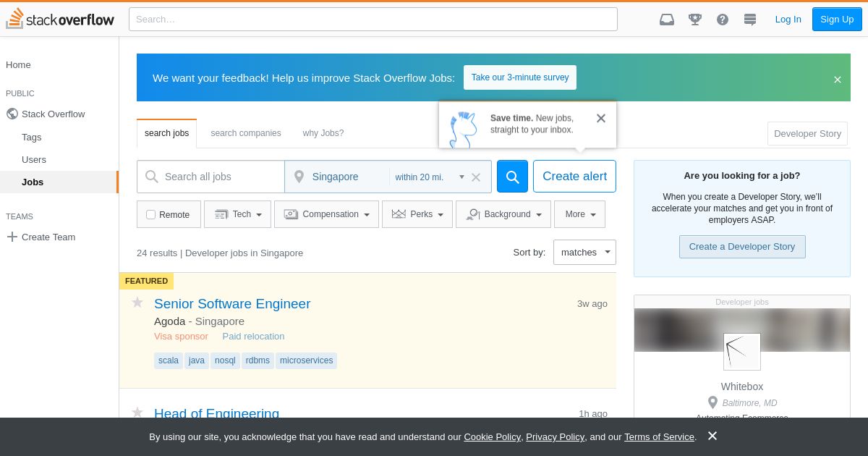
Task: Click the Whitebox company name
Action: [x=742, y=387]
